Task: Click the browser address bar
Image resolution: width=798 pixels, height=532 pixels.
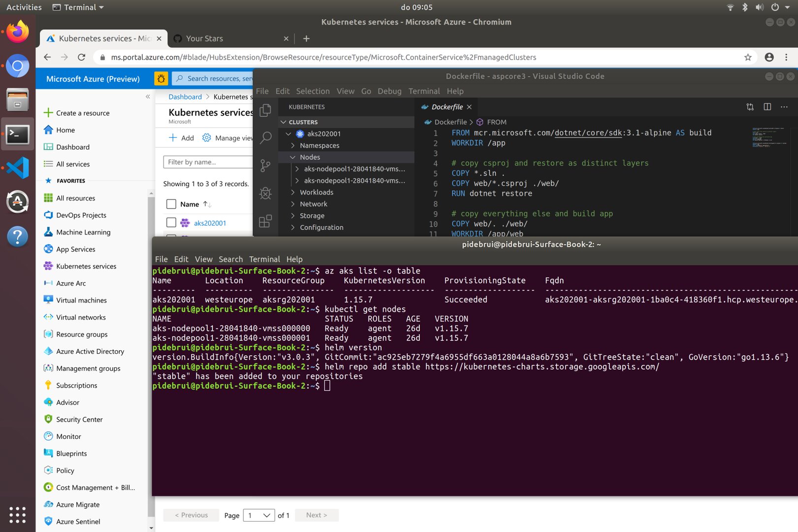Action: pyautogui.click(x=345, y=57)
